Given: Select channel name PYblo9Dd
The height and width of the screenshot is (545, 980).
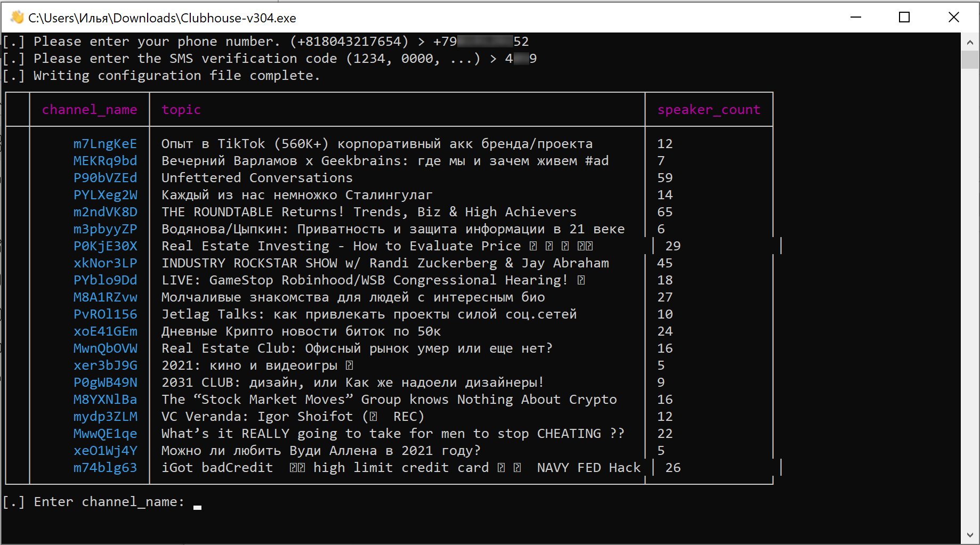Looking at the screenshot, I should [106, 280].
